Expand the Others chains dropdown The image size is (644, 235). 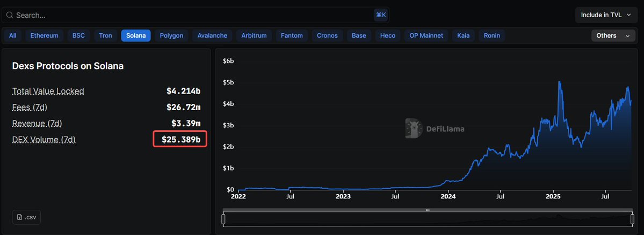613,35
